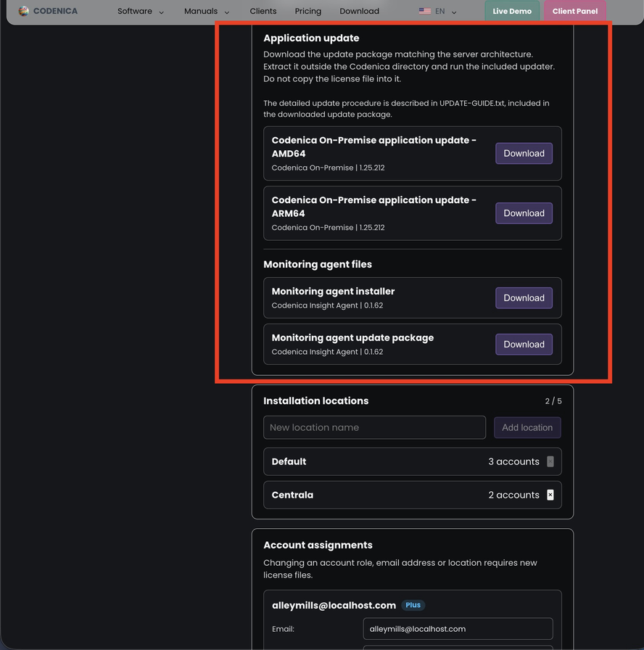Open the Software menu item
This screenshot has width=644, height=650.
(135, 11)
